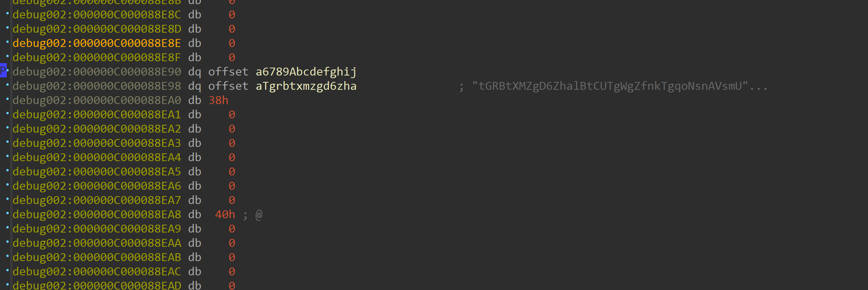Screen dimensions: 868x290
Task: Select the 38h byte value
Action: [x=218, y=100]
